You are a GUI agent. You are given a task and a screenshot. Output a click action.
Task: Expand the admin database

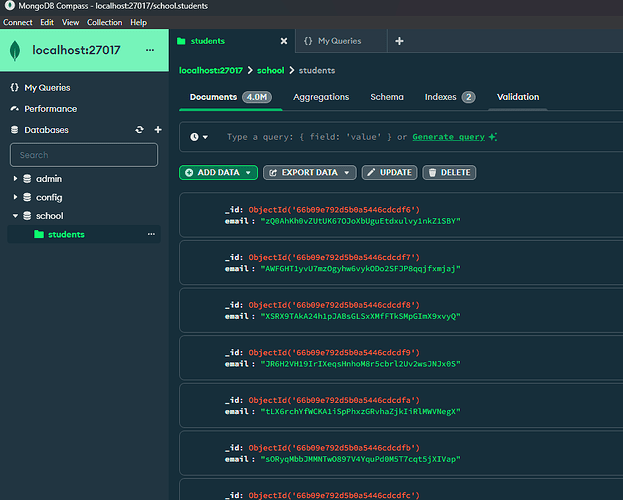(x=15, y=178)
